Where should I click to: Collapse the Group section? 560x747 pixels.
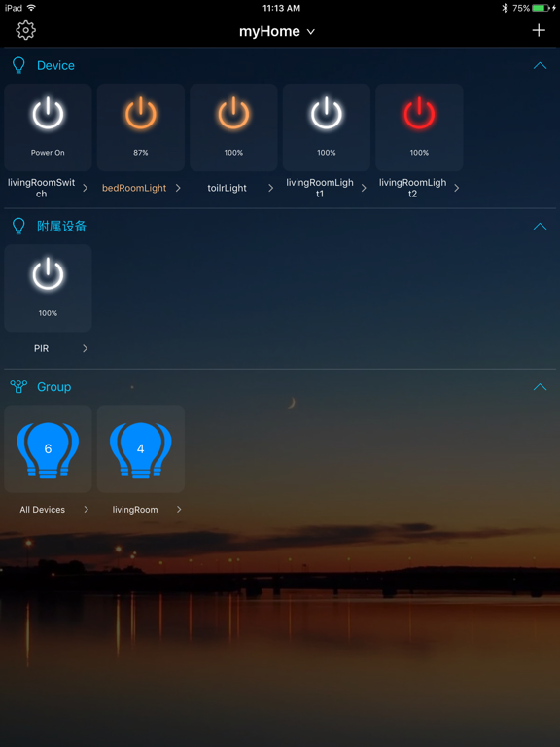tap(540, 387)
